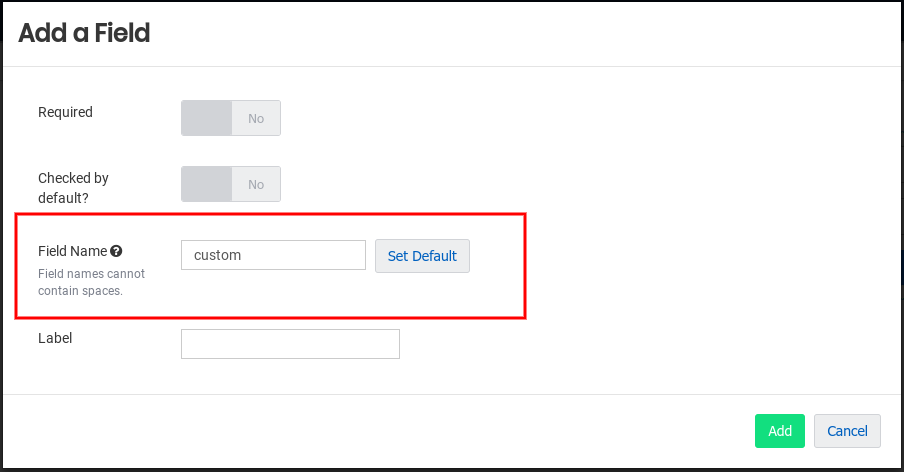Click the 'Add a Field' dialog heading
The image size is (904, 472).
(x=84, y=33)
